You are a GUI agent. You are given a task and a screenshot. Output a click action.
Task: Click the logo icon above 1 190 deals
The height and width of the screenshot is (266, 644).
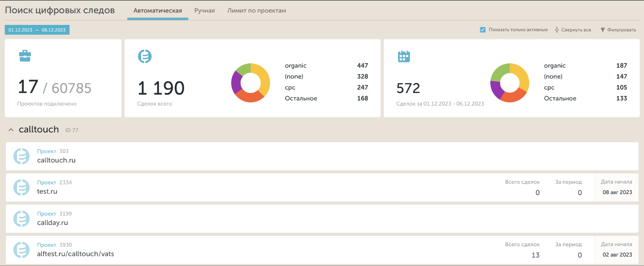pyautogui.click(x=144, y=56)
